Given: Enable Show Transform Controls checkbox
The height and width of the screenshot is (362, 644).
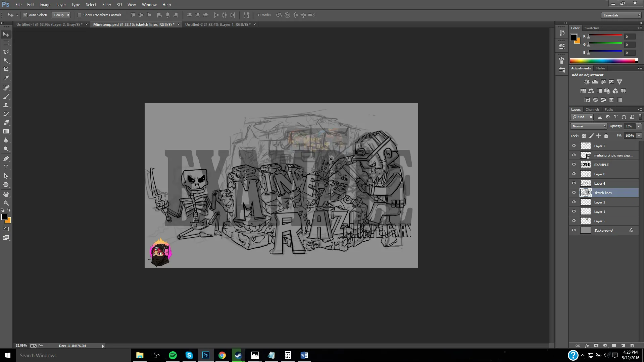Looking at the screenshot, I should (x=80, y=15).
